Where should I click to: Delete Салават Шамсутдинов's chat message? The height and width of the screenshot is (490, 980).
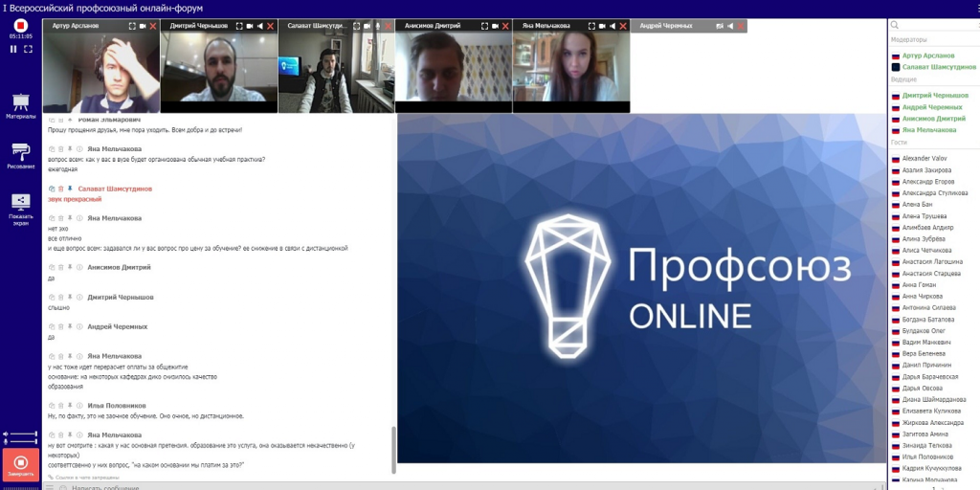(60, 189)
